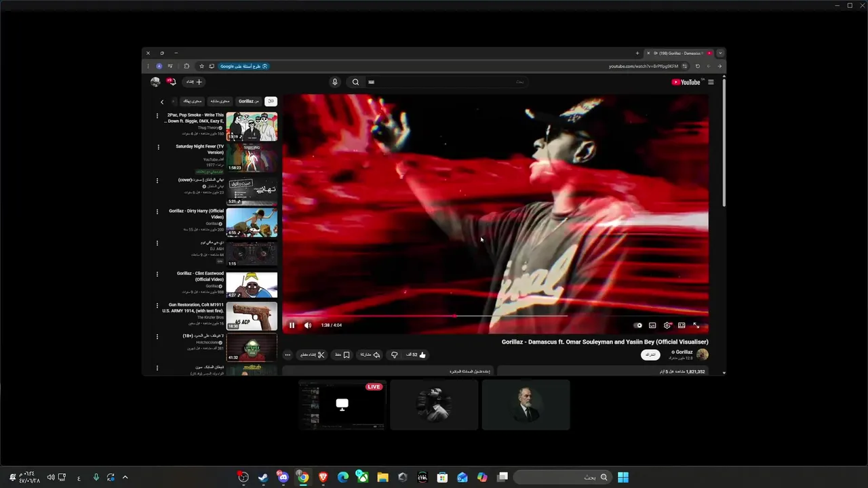868x488 pixels.
Task: Open browser extensions puzzle icon
Action: point(186,66)
